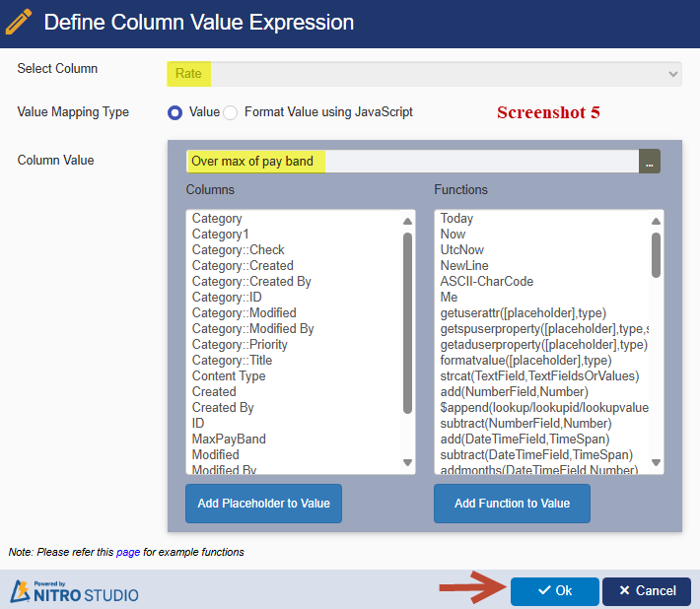Select add(NumberField,Number) function
Viewport: 700px width, 609px height.
click(515, 392)
